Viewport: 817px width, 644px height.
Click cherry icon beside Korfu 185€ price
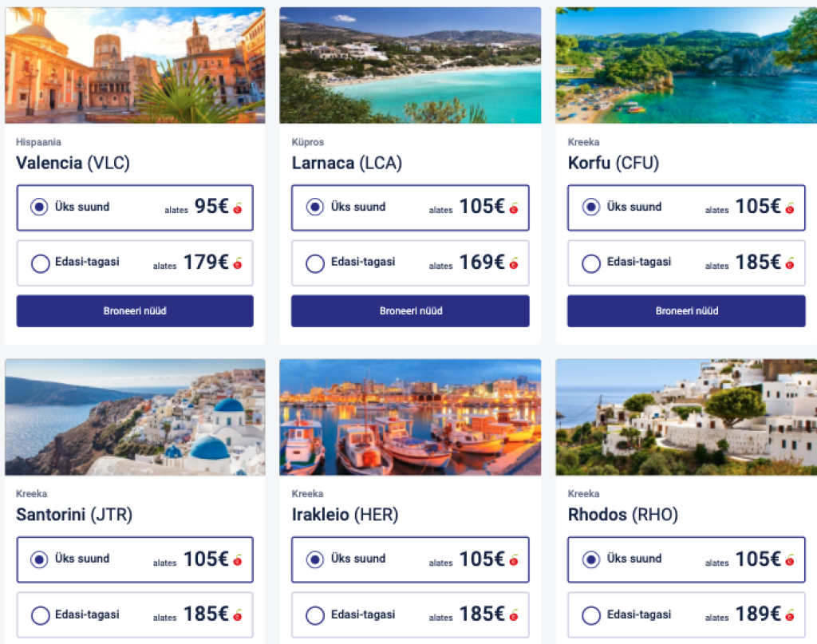(790, 263)
